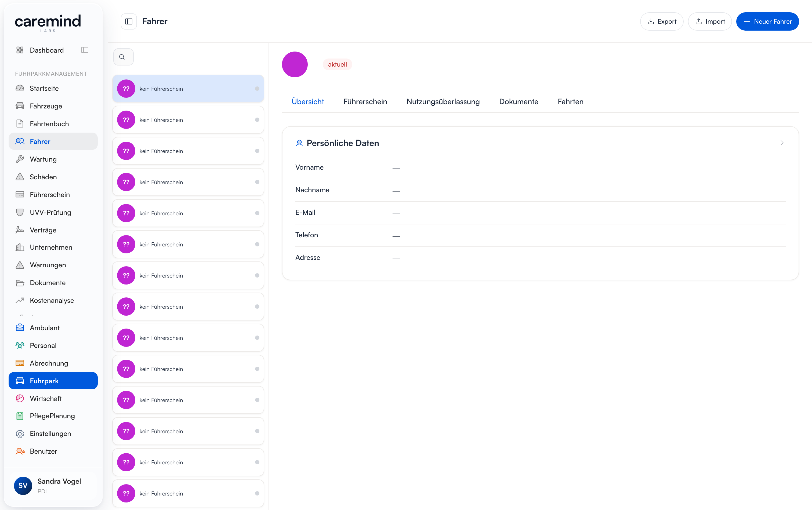Screen dimensions: 812x510
Task: Click the Abrechnung orange card icon
Action: tap(20, 363)
